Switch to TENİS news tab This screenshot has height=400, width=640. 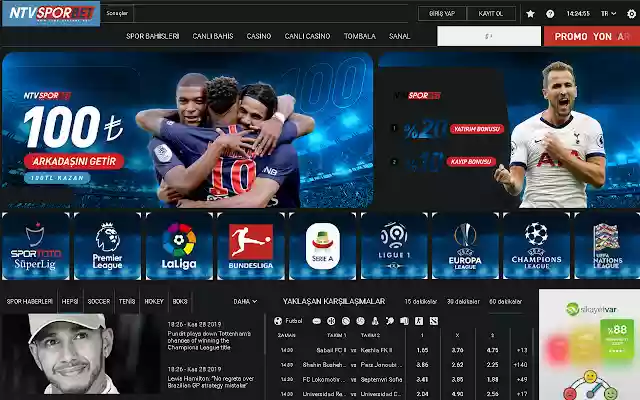point(127,302)
